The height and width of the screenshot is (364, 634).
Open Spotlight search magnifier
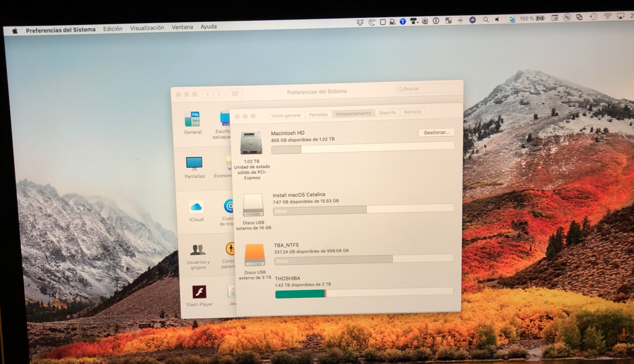[486, 20]
